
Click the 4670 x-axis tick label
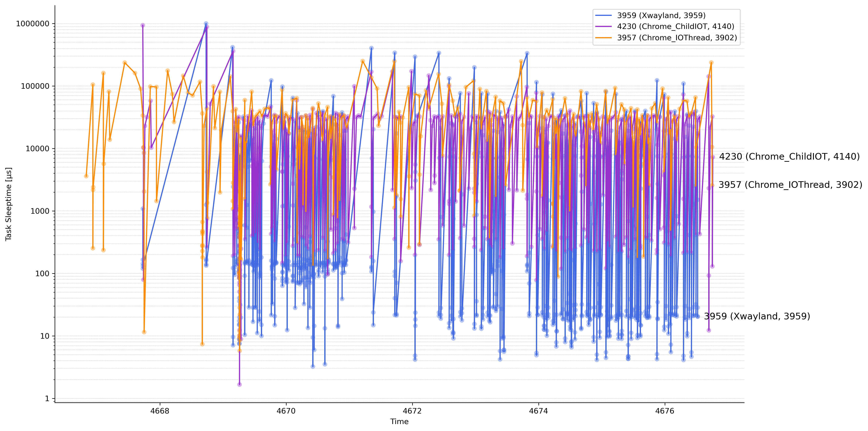(x=286, y=411)
